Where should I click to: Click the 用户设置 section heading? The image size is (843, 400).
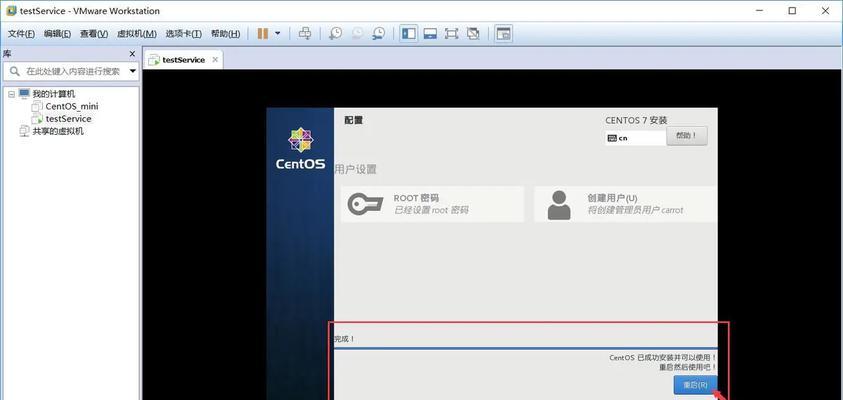point(355,169)
